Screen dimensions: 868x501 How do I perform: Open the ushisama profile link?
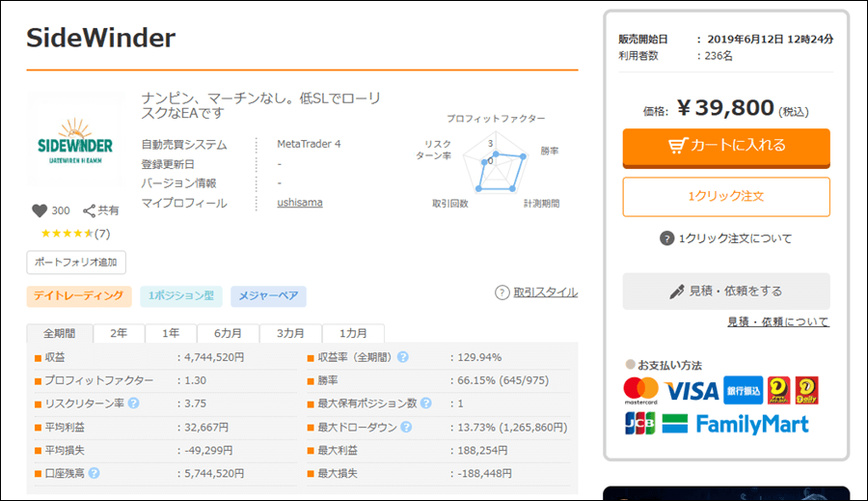(x=300, y=203)
